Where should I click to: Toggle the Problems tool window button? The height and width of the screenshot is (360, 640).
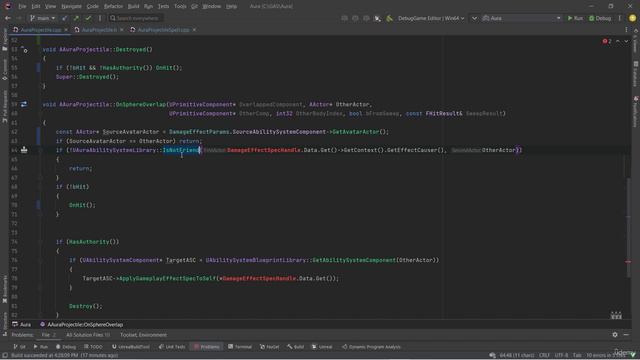pos(207,347)
